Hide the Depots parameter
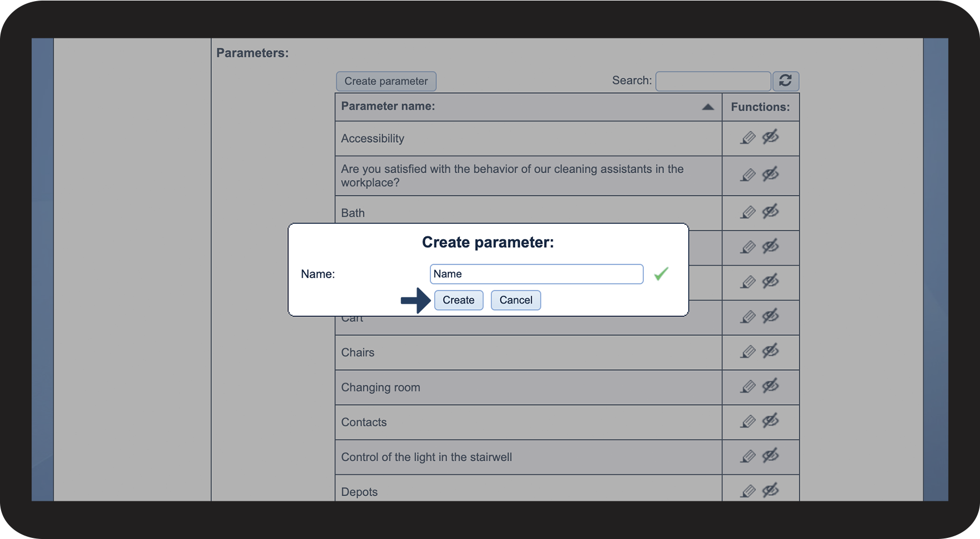 [770, 490]
